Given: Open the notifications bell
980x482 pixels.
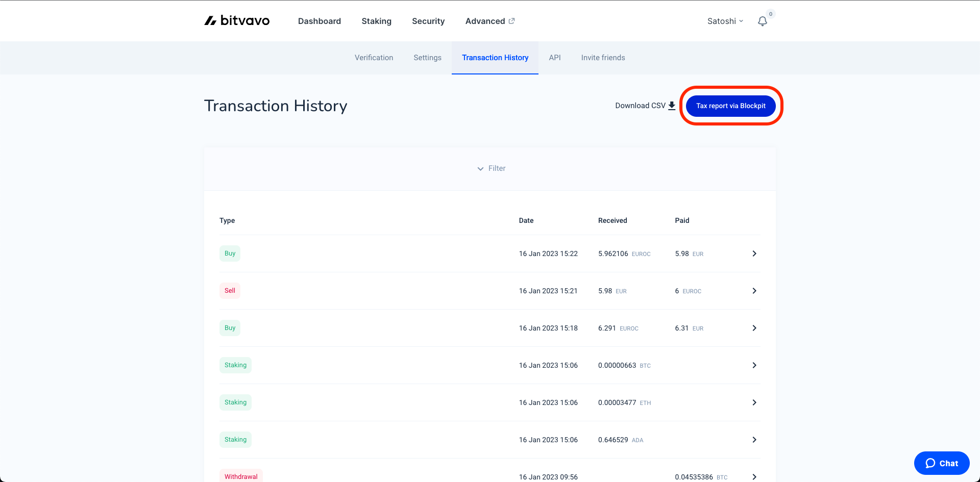Looking at the screenshot, I should point(763,21).
